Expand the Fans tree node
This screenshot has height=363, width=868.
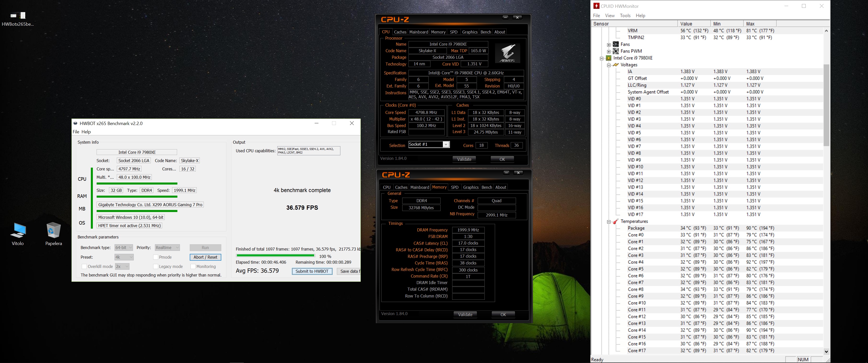pyautogui.click(x=609, y=44)
